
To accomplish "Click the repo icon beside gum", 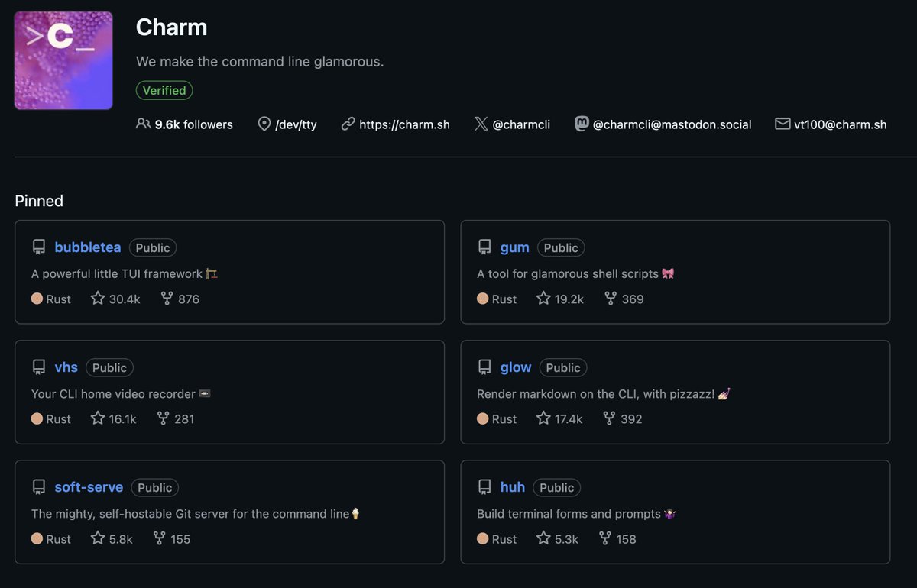I will point(484,247).
